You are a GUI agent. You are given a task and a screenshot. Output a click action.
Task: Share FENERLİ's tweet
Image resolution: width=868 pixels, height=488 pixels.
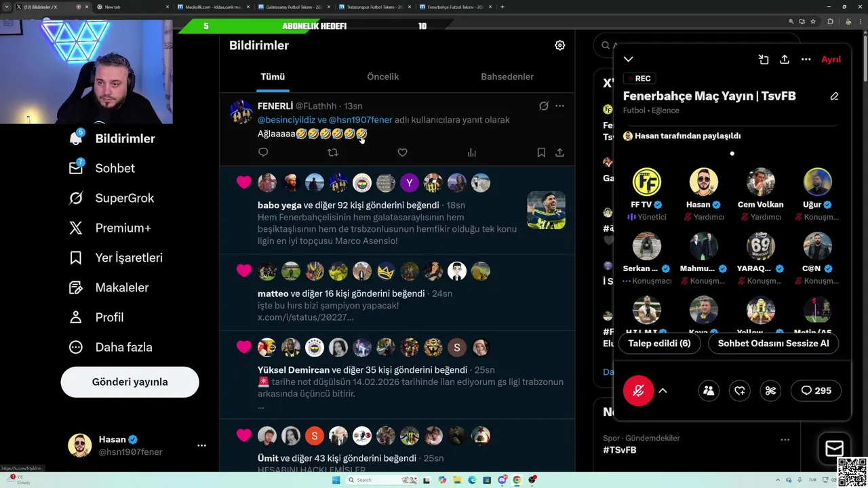[x=559, y=152]
